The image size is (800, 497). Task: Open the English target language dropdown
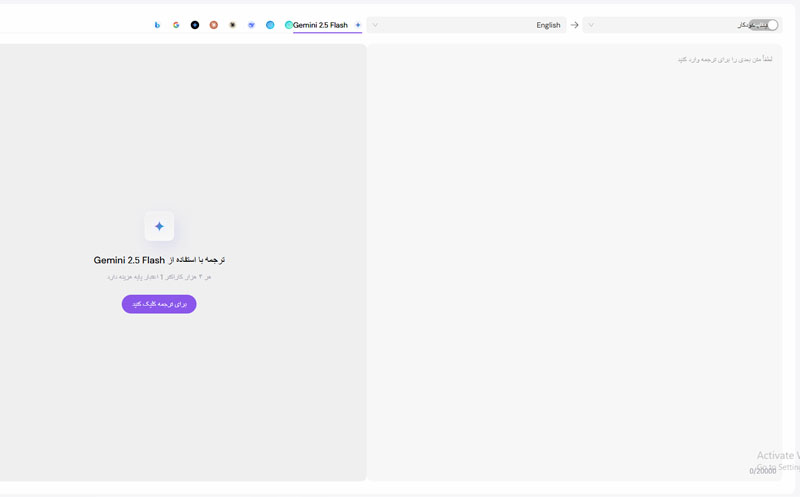(466, 25)
